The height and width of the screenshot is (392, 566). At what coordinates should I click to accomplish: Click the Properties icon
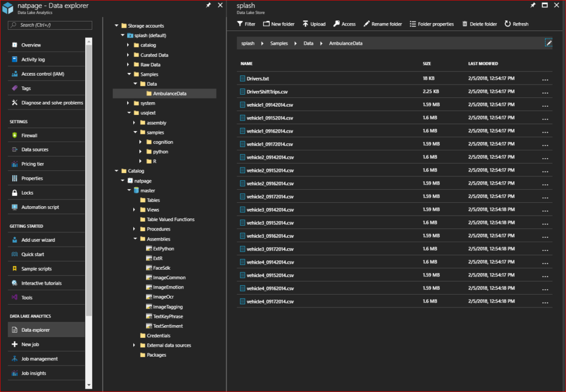(14, 179)
